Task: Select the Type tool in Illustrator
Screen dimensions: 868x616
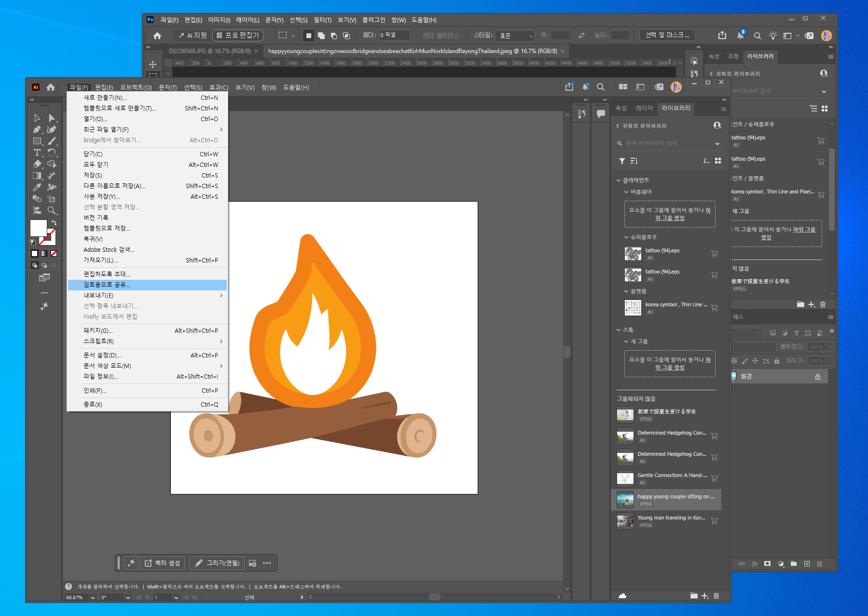Action: click(37, 152)
